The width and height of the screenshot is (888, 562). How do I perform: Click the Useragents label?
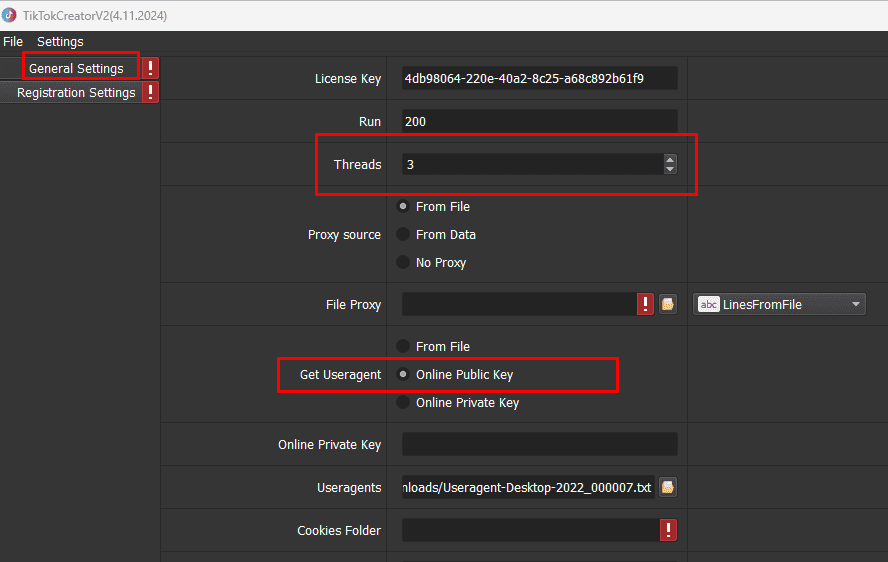pos(349,488)
